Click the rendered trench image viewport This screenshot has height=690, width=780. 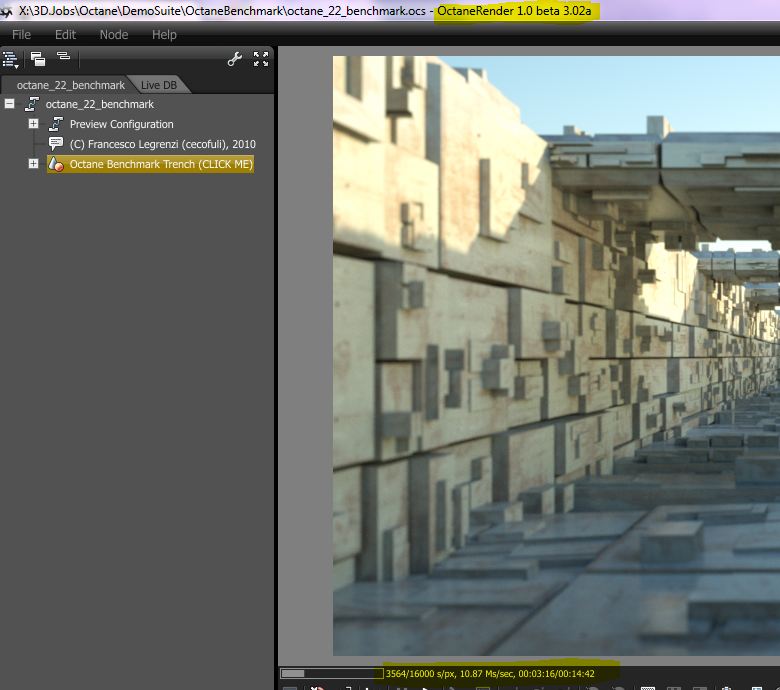click(x=556, y=355)
